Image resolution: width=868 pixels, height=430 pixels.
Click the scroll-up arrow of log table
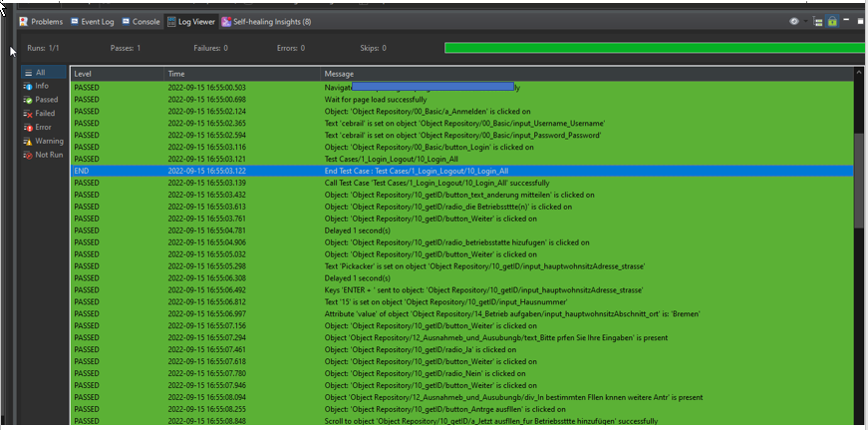coord(859,72)
